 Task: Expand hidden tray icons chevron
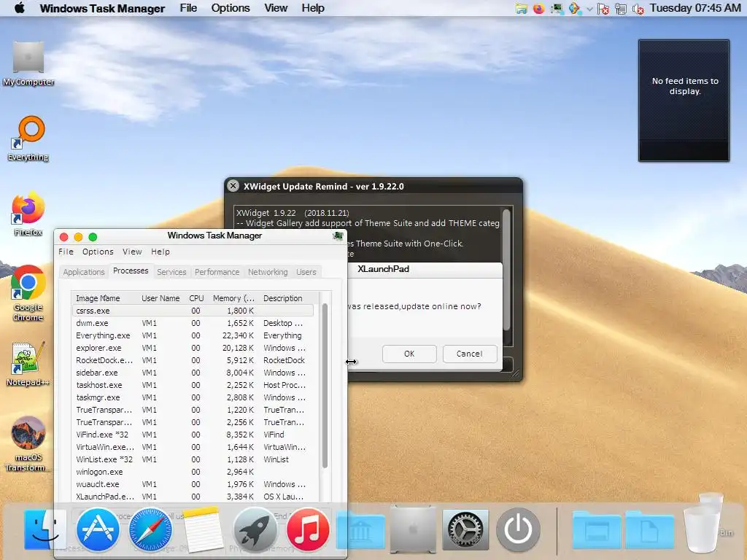(589, 9)
